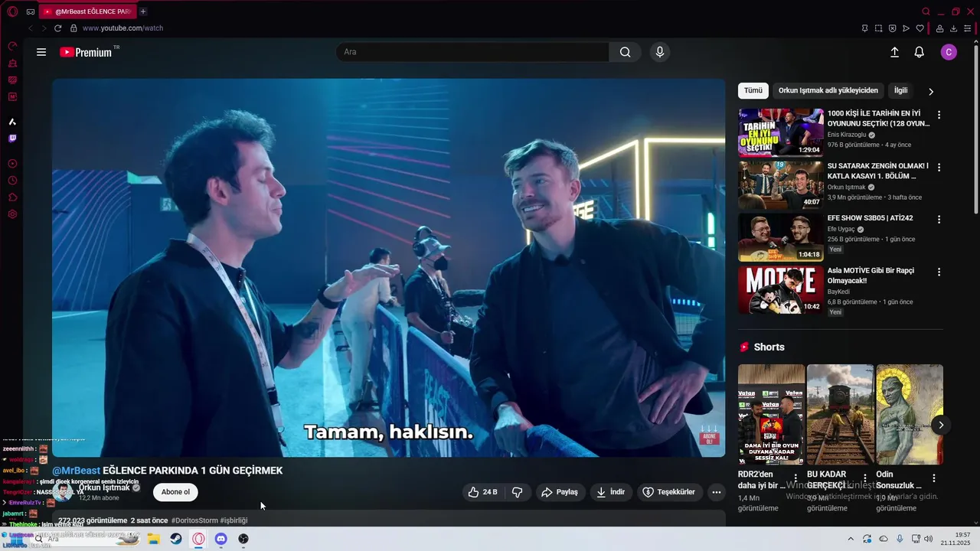
Task: Open Discord from the taskbar
Action: pyautogui.click(x=221, y=539)
